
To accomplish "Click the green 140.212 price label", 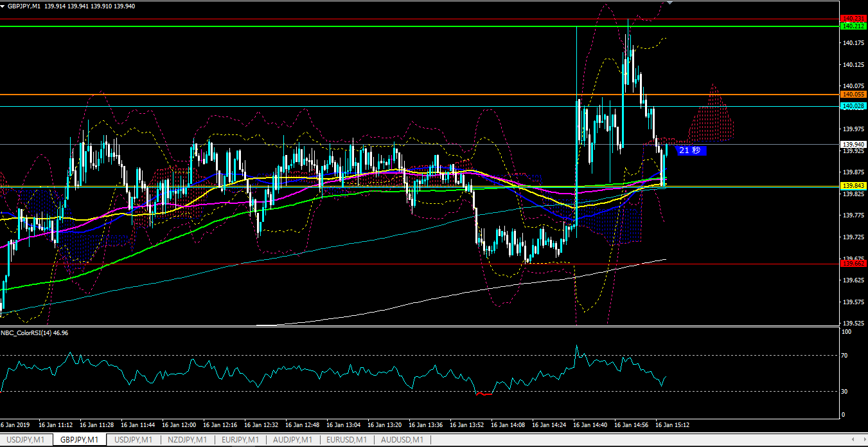I will point(854,26).
